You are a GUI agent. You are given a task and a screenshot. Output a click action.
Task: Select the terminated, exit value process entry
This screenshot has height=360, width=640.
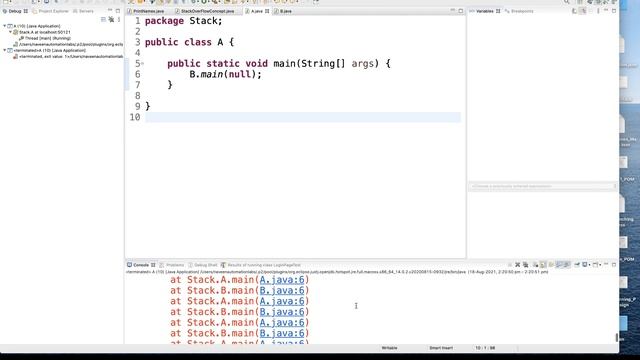tap(68, 56)
